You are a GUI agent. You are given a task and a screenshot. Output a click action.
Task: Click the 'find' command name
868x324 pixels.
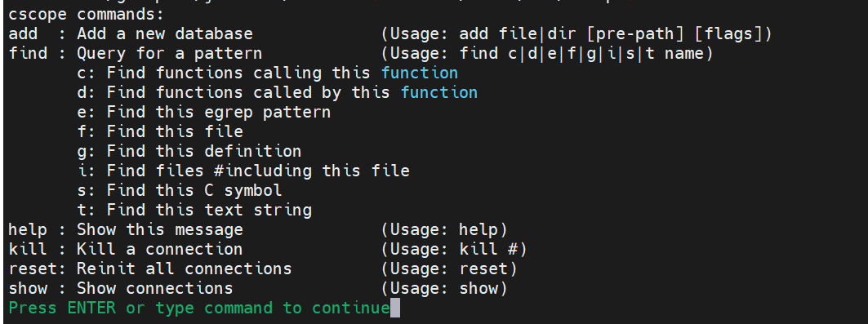28,54
